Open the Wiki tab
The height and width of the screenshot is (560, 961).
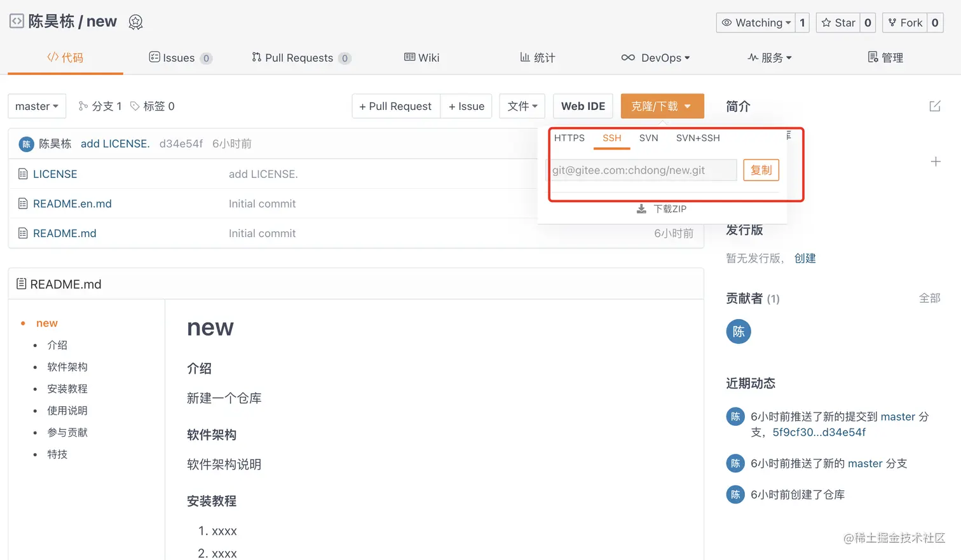tap(422, 58)
